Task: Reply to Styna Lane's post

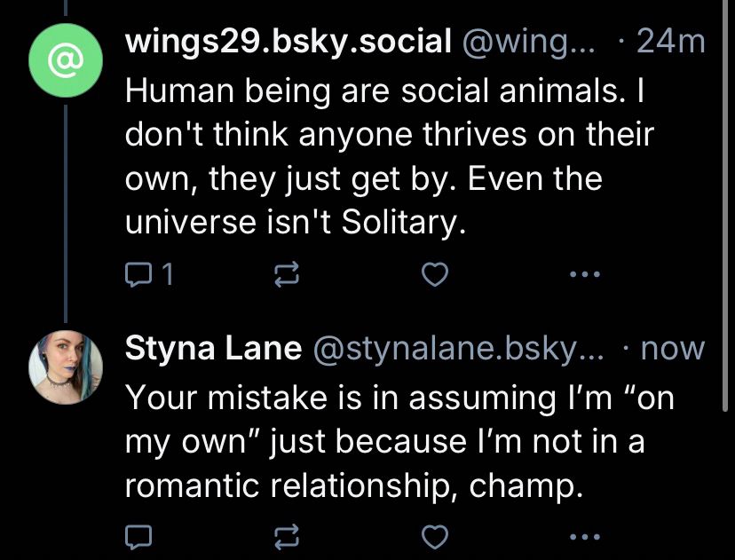Action: point(138,535)
